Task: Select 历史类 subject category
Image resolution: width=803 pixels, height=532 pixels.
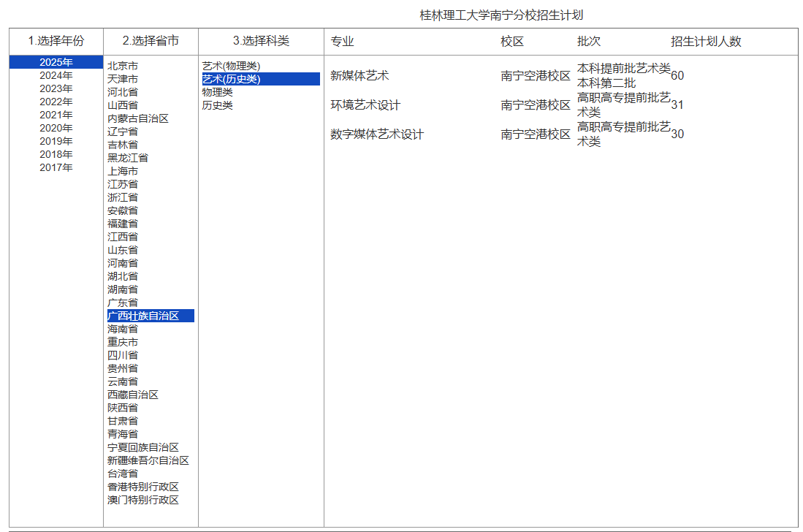Action: coord(218,105)
